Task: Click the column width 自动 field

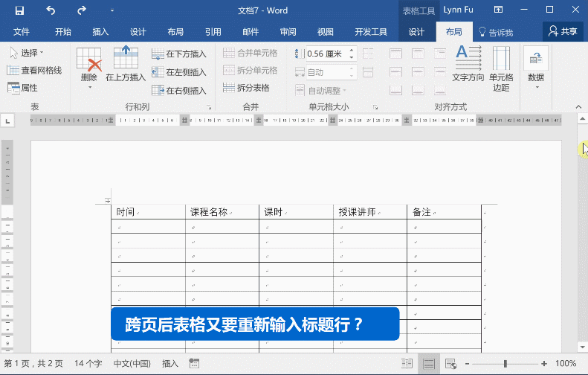Action: coord(326,72)
